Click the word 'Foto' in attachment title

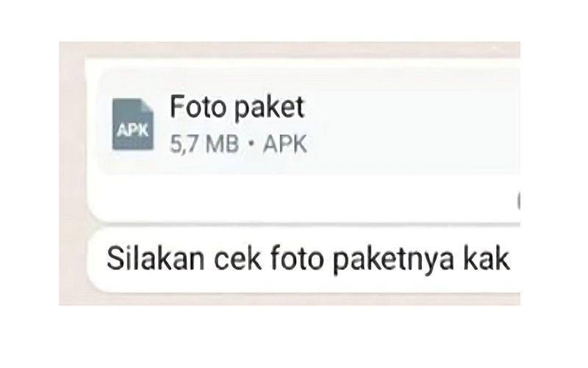click(x=198, y=106)
